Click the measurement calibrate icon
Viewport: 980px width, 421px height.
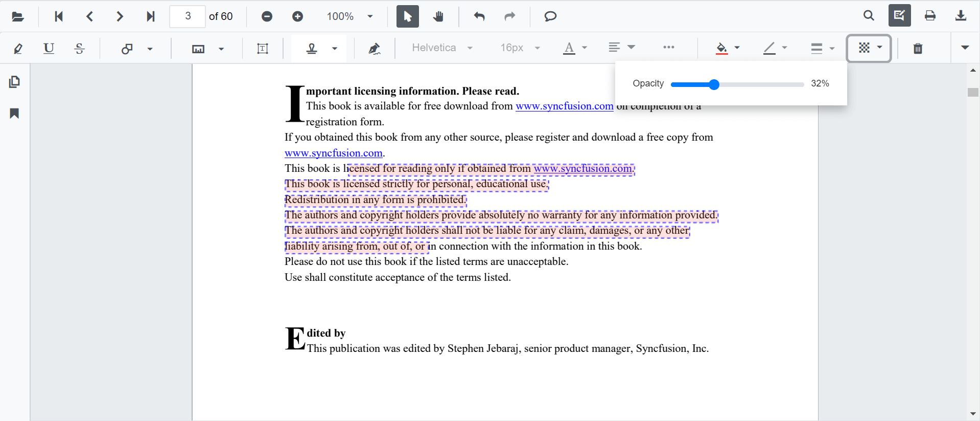(x=198, y=49)
